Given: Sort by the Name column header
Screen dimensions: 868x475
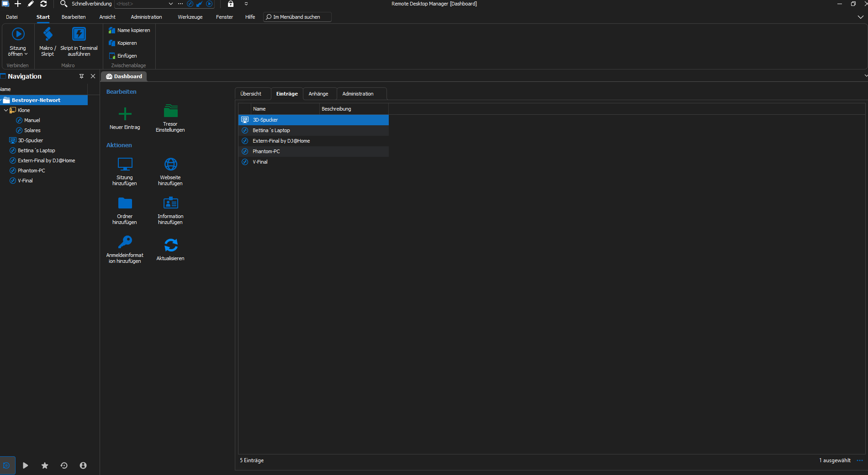Looking at the screenshot, I should [x=285, y=109].
